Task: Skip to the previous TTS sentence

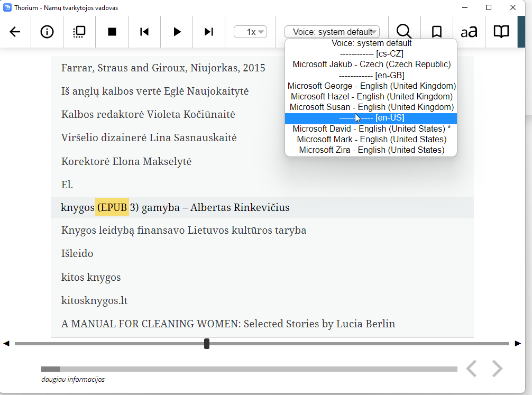Action: coord(144,32)
